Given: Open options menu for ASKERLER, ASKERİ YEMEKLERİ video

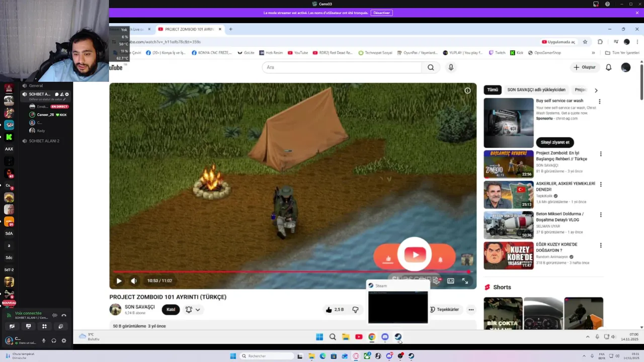Looking at the screenshot, I should (x=601, y=185).
